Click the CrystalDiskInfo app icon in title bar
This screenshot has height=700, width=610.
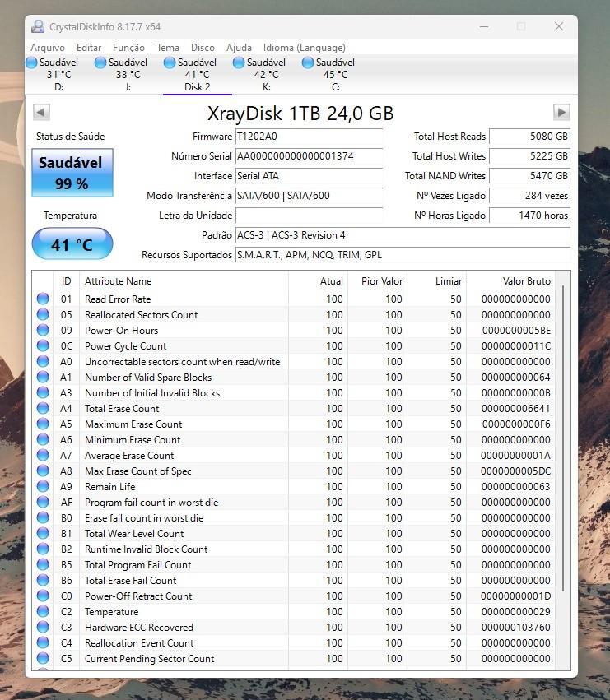[x=38, y=27]
